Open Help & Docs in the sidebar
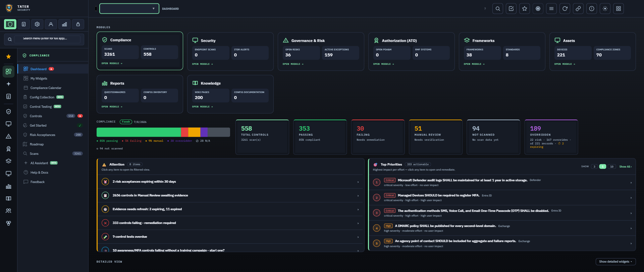 tap(53, 172)
